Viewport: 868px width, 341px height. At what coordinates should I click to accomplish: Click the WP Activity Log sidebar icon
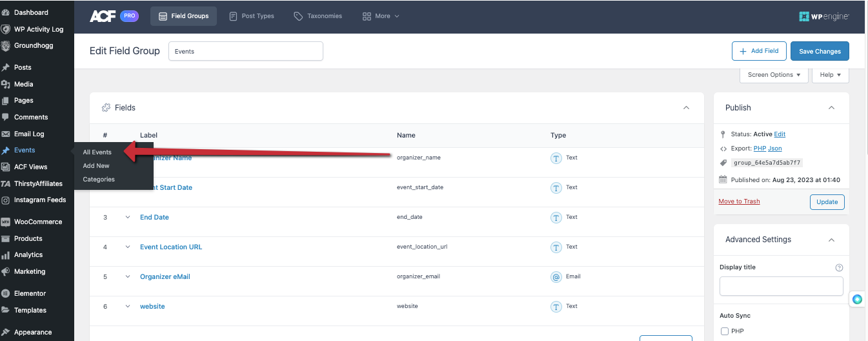click(x=6, y=29)
